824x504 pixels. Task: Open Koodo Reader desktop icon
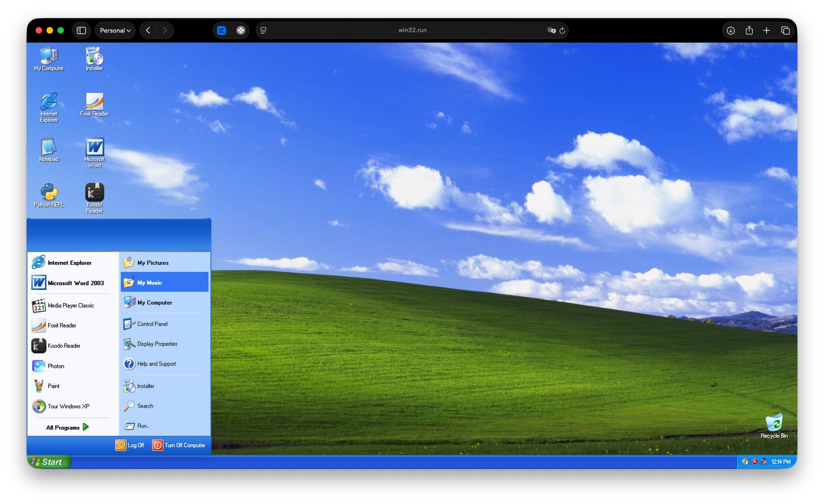[x=94, y=199]
